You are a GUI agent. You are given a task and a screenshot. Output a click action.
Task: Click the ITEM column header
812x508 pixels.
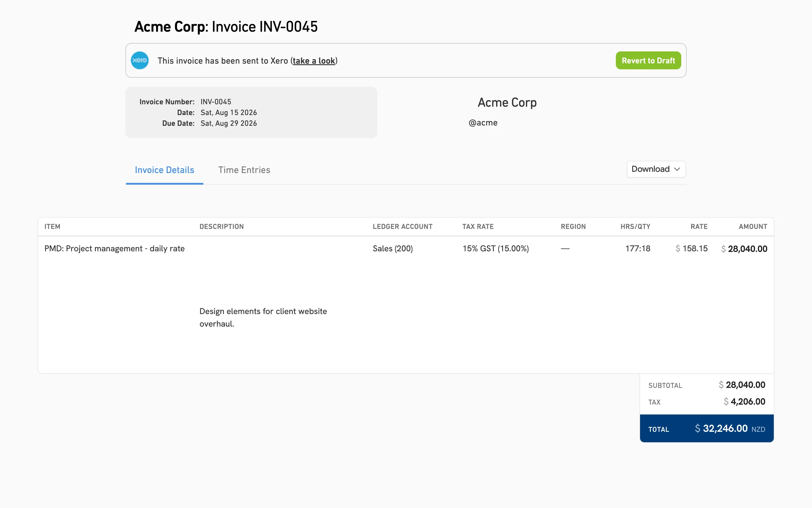tap(52, 227)
